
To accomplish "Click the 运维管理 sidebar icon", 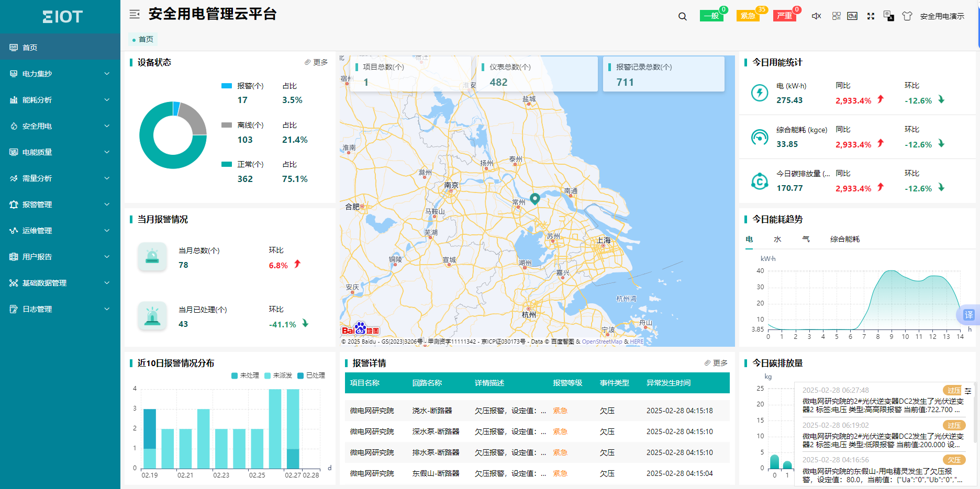I will 14,231.
